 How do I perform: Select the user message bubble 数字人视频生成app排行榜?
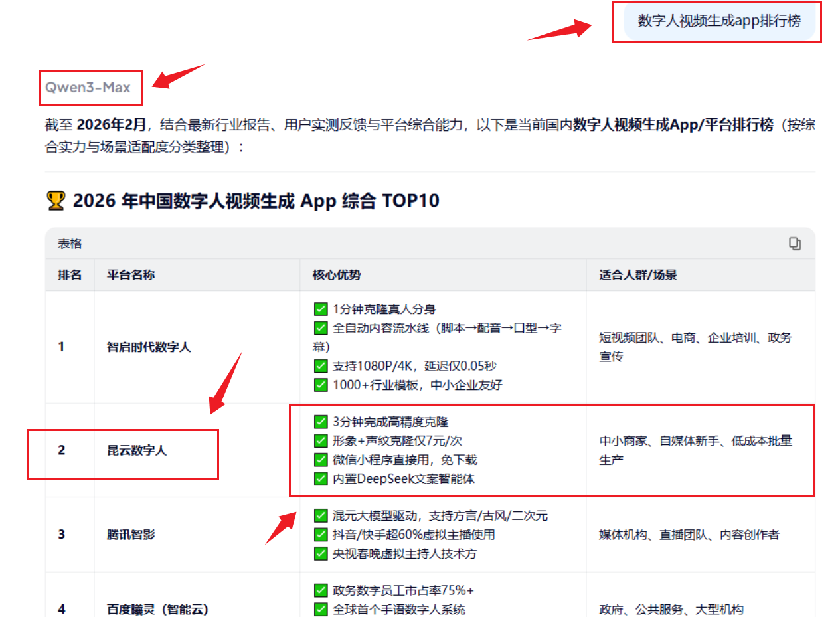click(719, 21)
